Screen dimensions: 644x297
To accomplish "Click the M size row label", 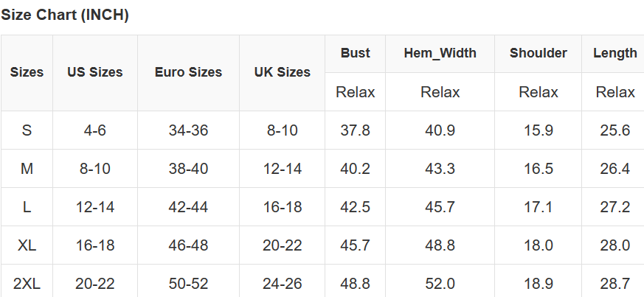I will pos(27,169).
